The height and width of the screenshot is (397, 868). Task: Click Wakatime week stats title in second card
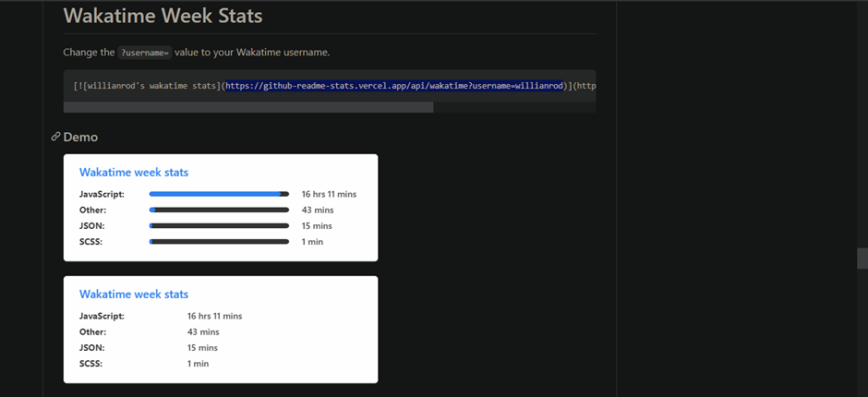(x=134, y=294)
